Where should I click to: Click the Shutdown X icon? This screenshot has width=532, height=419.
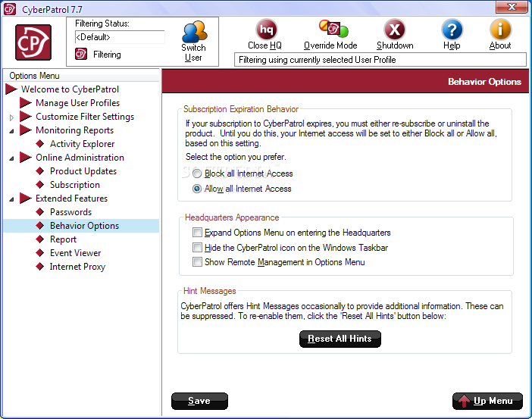pyautogui.click(x=394, y=30)
